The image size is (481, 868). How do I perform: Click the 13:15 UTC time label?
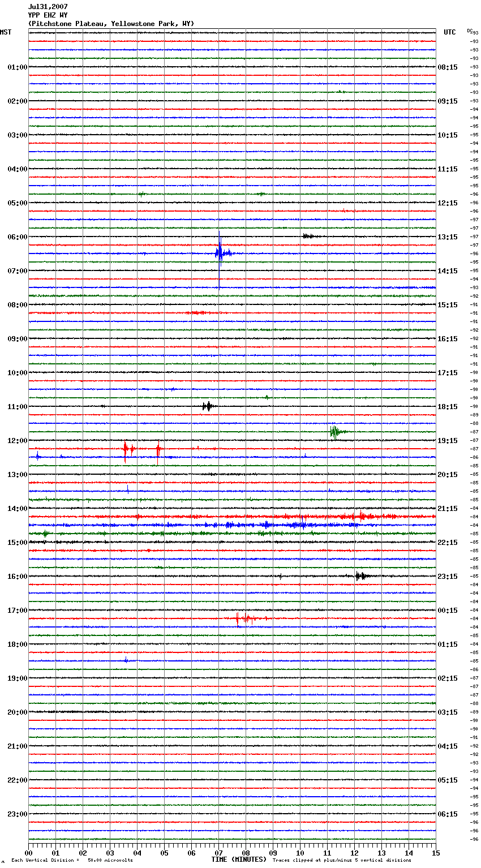click(448, 237)
